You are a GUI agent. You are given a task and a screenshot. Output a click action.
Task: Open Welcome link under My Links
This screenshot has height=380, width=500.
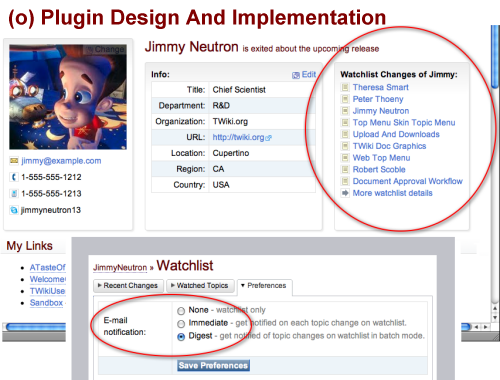(x=47, y=279)
